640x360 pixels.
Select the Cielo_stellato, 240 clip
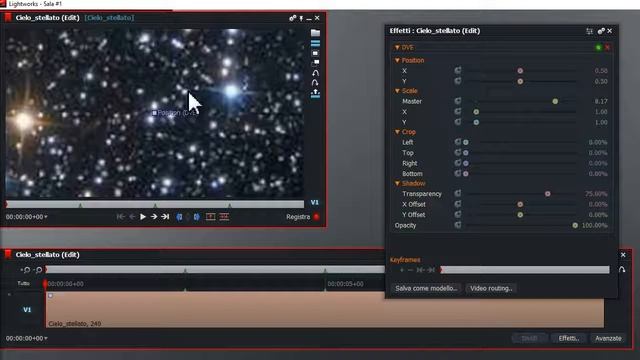325,309
